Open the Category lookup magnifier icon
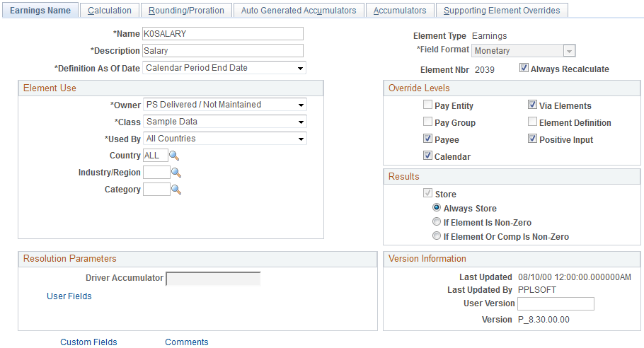Image resolution: width=644 pixels, height=348 pixels. 176,190
